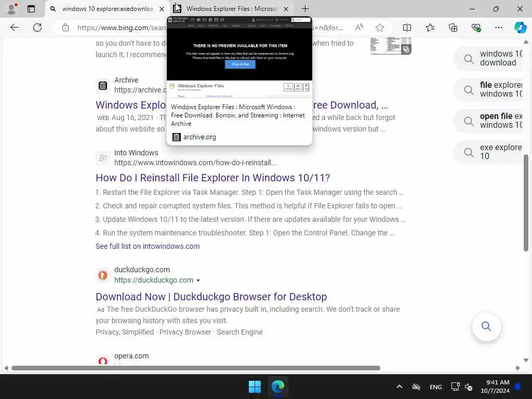Click the Privacy Browser ad sublink
The width and height of the screenshot is (532, 399).
(185, 332)
